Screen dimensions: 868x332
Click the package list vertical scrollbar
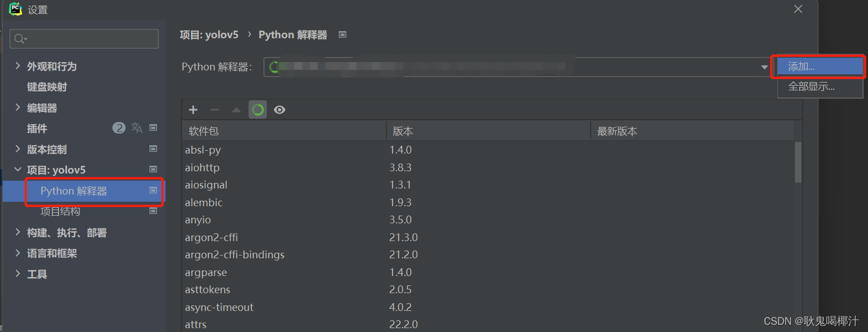(798, 162)
